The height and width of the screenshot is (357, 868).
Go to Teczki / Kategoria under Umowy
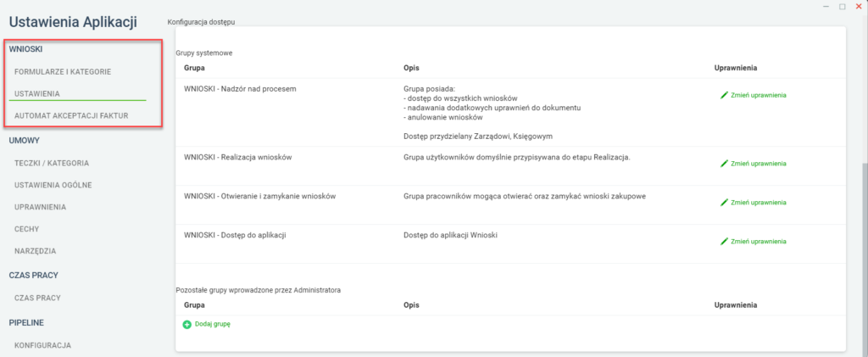pos(52,164)
